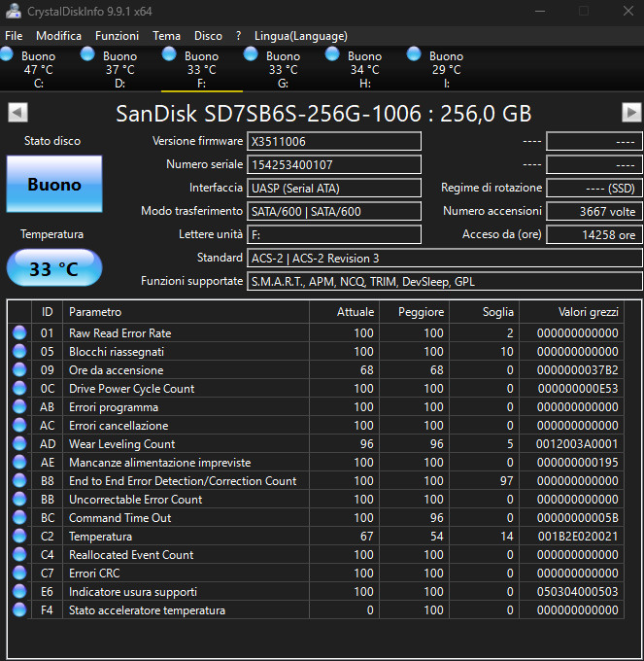This screenshot has width=644, height=661.
Task: Select raw value 050304000503
Action: coord(577,591)
